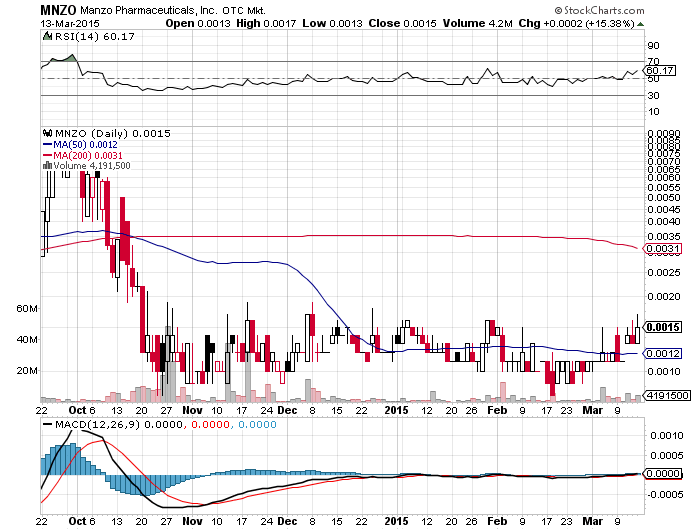Click the Volume 4.2M header value
The height and width of the screenshot is (530, 700).
click(x=477, y=23)
